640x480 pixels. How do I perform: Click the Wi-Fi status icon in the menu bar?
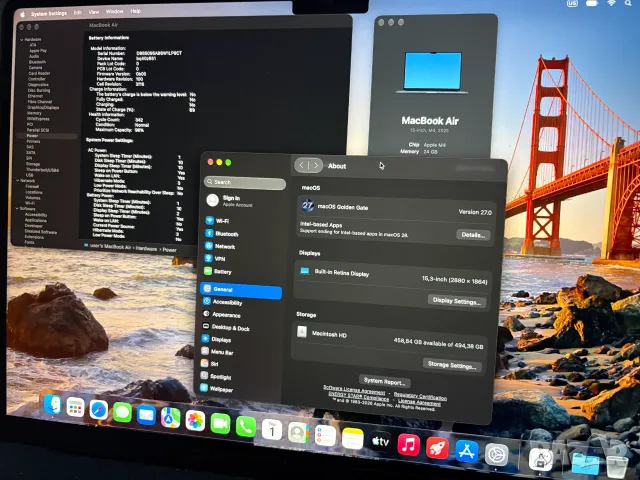pyautogui.click(x=611, y=3)
